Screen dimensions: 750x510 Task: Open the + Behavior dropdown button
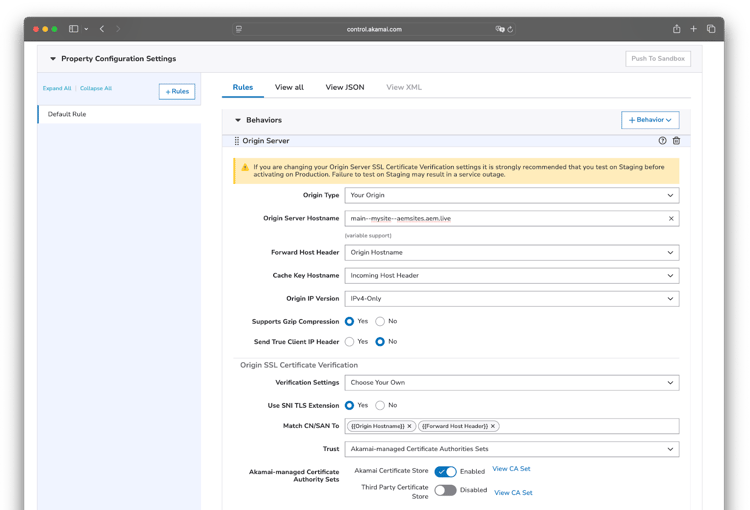click(x=650, y=120)
